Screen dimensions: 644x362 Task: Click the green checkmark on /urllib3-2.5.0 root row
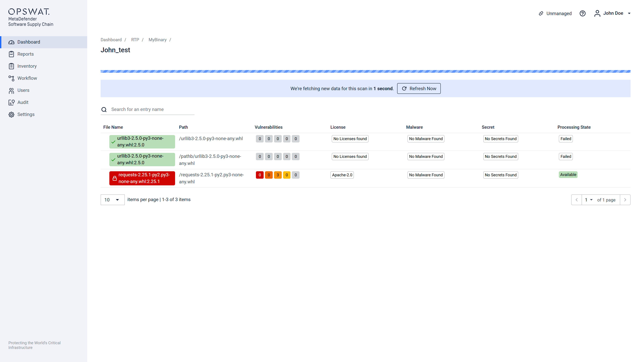coord(113,142)
